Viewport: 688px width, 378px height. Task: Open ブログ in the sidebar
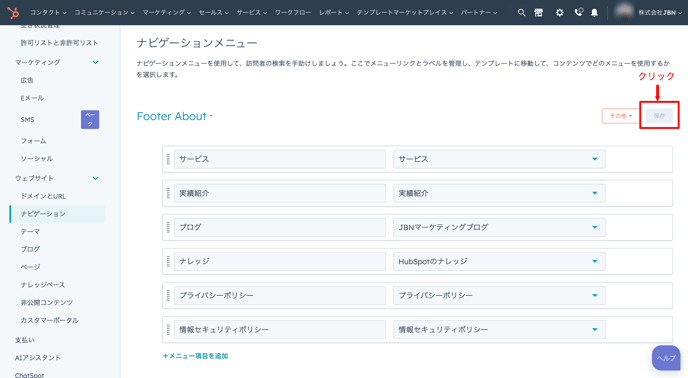pyautogui.click(x=30, y=249)
